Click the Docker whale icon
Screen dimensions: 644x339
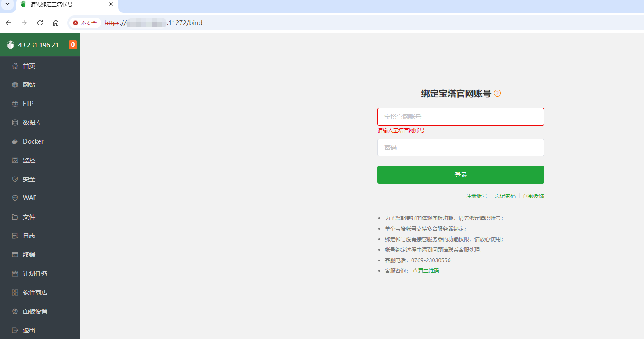[x=15, y=141]
